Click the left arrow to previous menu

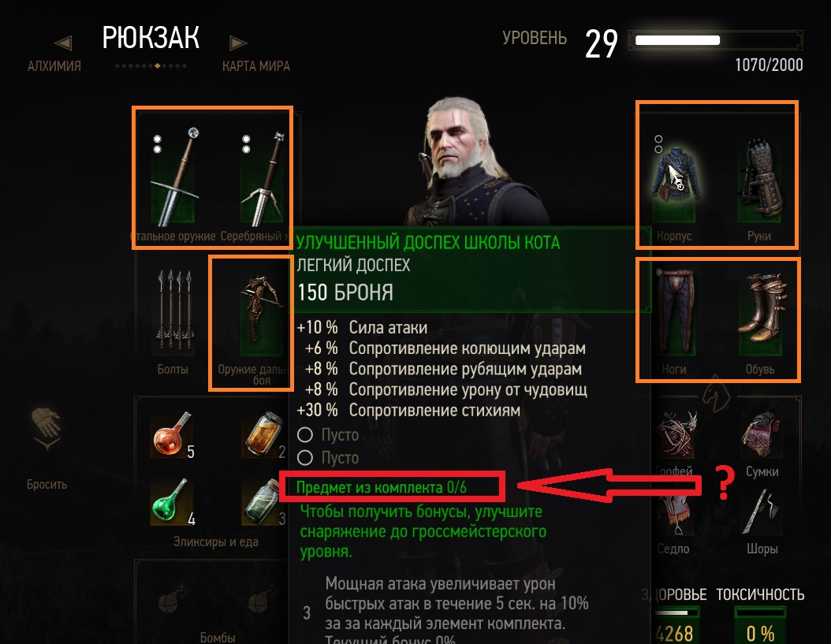(x=63, y=43)
